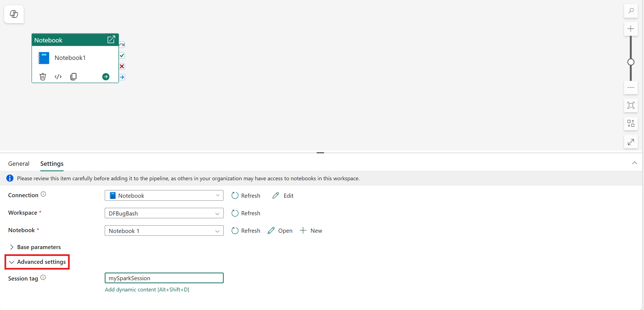
Task: Open Copilot from the top left
Action: tap(14, 14)
